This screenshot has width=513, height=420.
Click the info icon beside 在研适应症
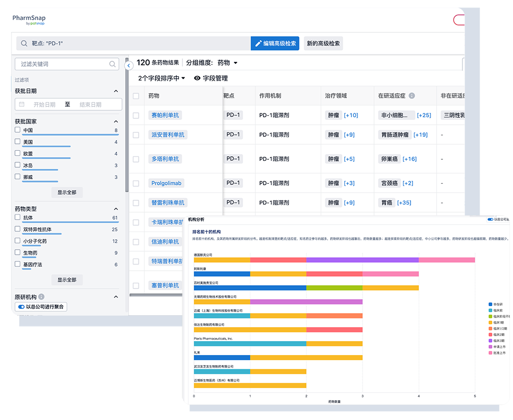pyautogui.click(x=411, y=96)
